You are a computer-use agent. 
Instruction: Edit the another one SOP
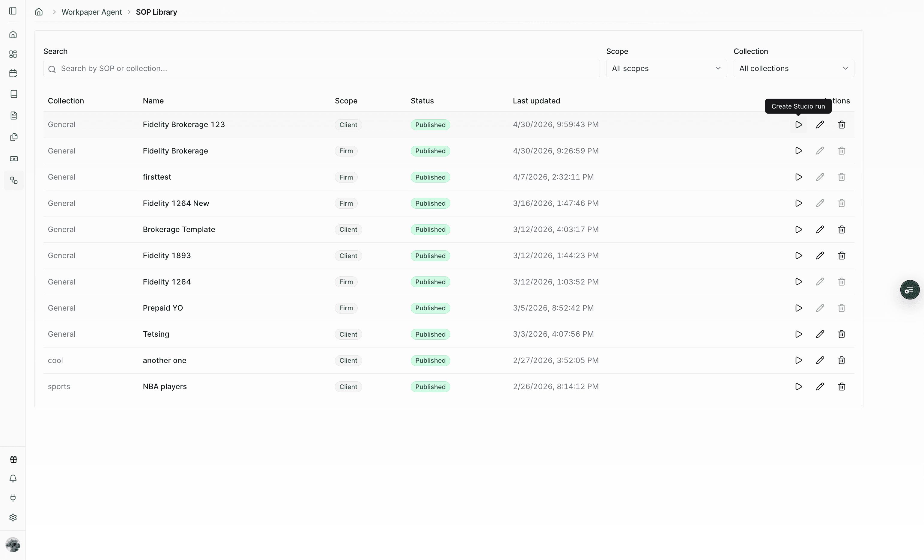click(820, 360)
